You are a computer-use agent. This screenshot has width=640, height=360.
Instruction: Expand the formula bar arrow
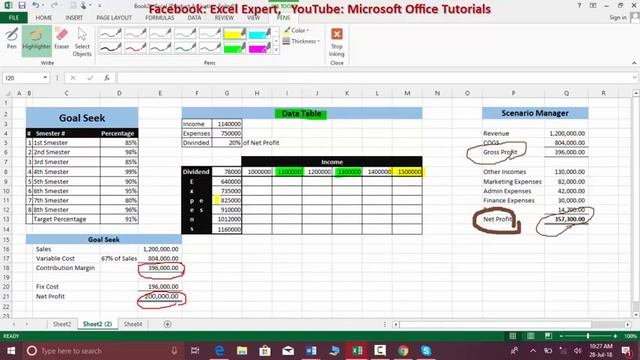click(634, 78)
